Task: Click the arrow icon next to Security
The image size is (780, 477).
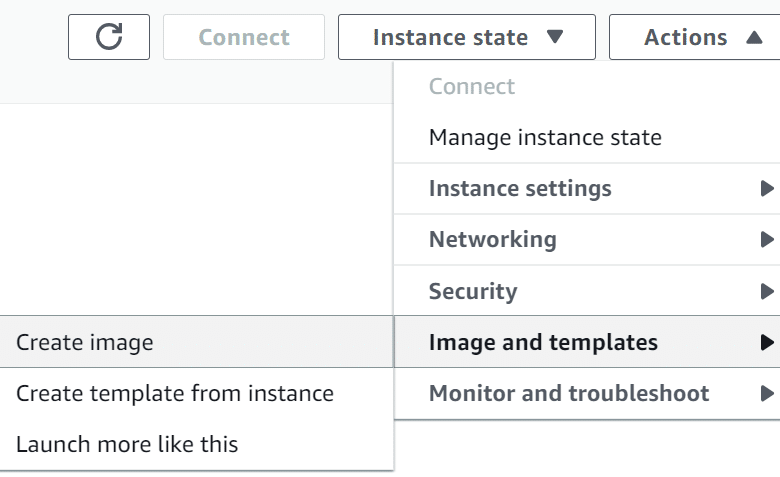Action: pos(767,291)
